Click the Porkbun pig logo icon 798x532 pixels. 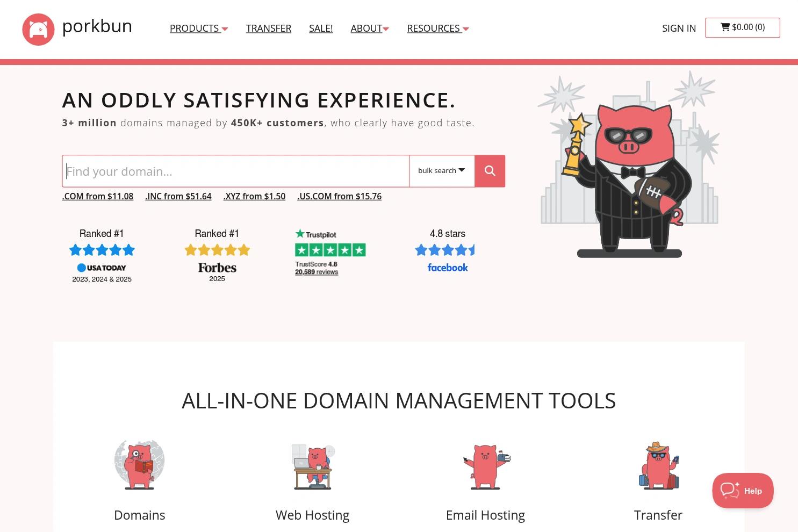[38, 29]
